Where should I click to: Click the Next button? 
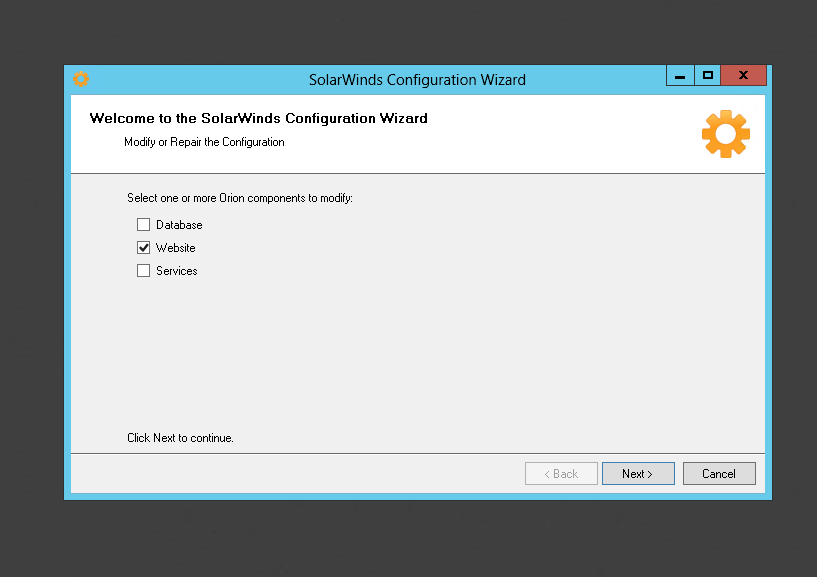tap(638, 473)
